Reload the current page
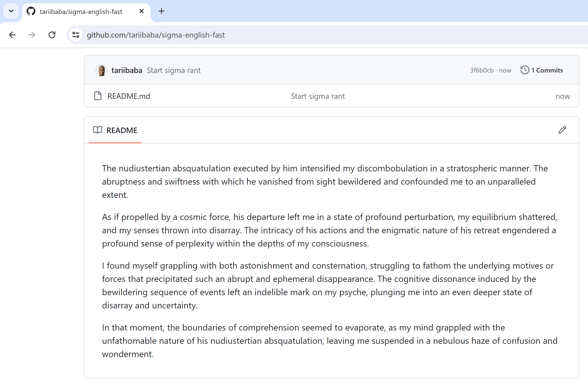 tap(52, 35)
